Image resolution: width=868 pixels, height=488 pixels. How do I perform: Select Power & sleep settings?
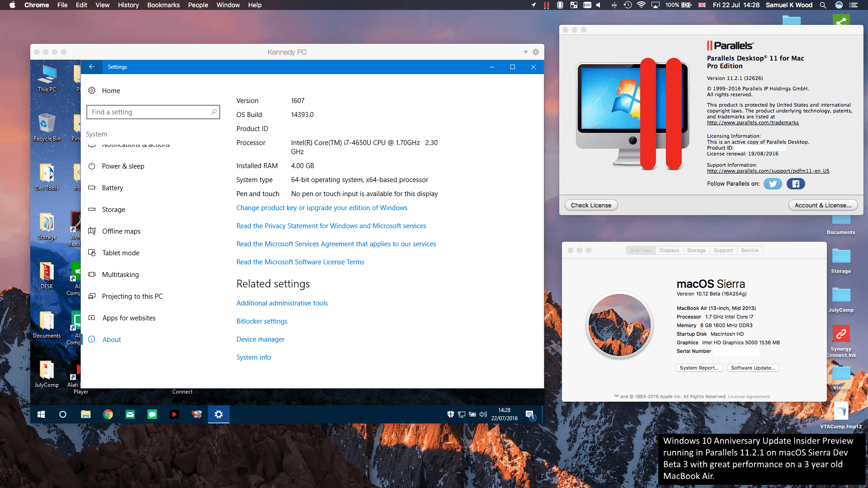tap(123, 166)
